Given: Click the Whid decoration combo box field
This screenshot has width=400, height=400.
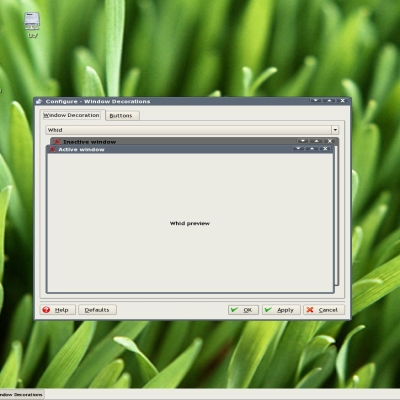Looking at the screenshot, I should pyautogui.click(x=192, y=130).
